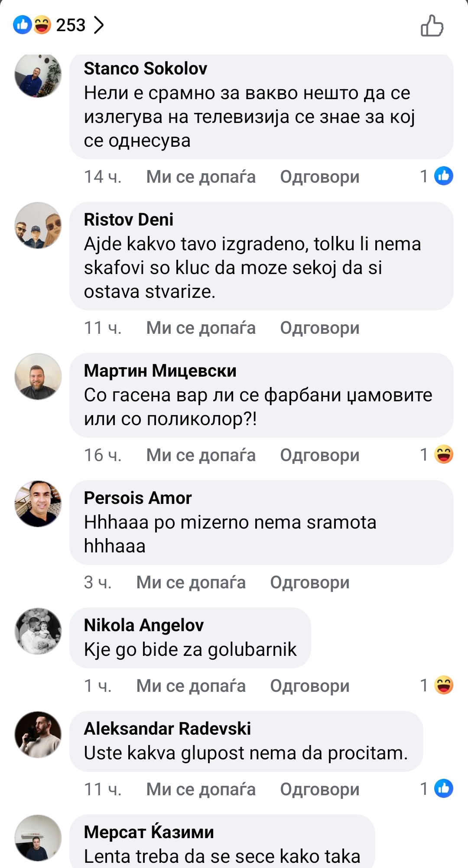Screen dimensions: 468x868
Task: Tap the blue like reaction icon beside 253
Action: [x=23, y=25]
